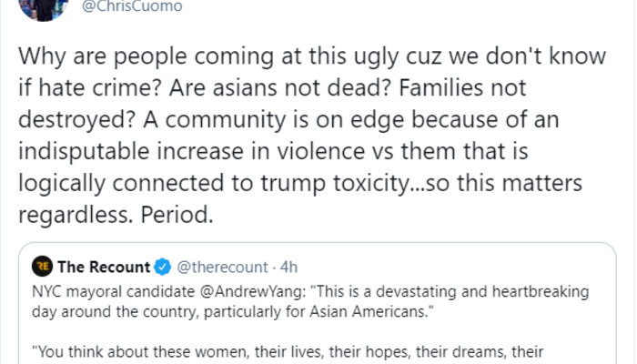The height and width of the screenshot is (364, 637).
Task: Open The Recount's logo avatar
Action: 42,268
